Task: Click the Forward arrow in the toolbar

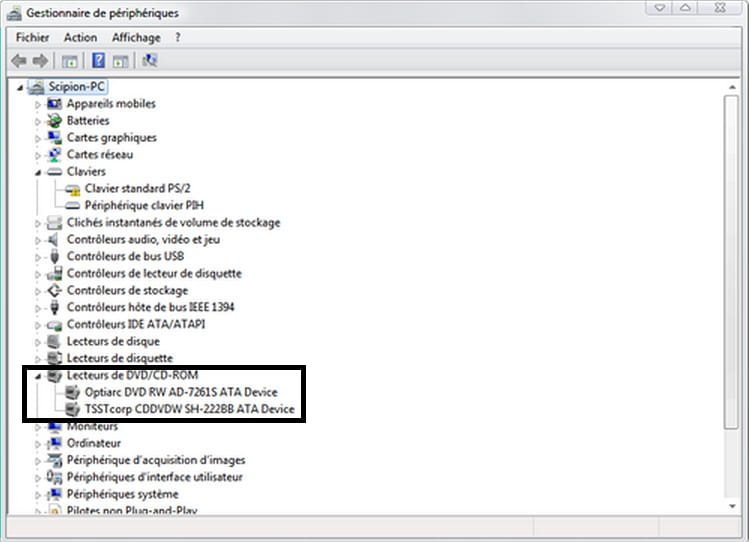Action: [x=39, y=61]
